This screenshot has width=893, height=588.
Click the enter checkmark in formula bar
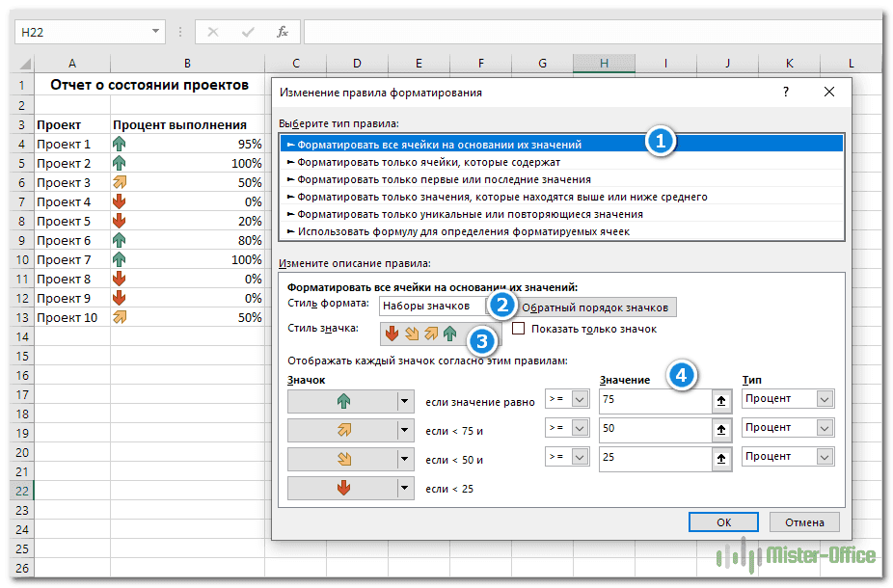pyautogui.click(x=248, y=32)
